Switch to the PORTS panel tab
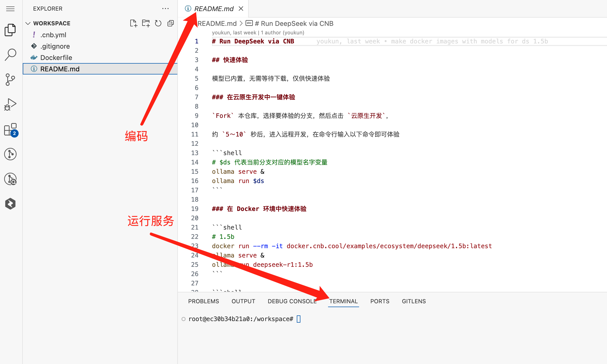 point(380,301)
